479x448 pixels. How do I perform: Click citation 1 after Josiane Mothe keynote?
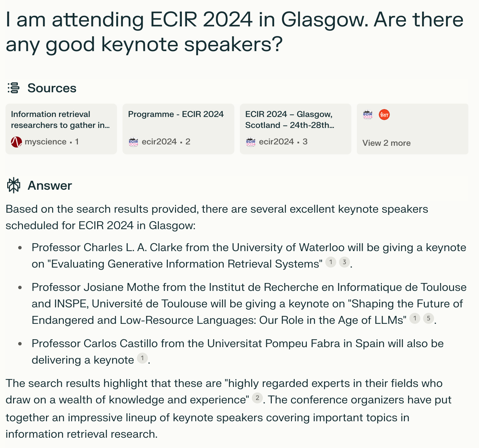pyautogui.click(x=415, y=319)
